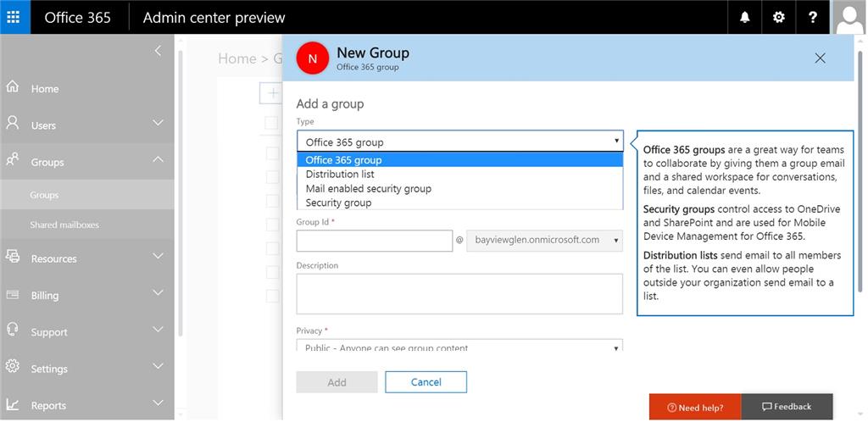Screen dimensions: 868x422
Task: Click the Support headset icon in sidebar
Action: coord(12,330)
